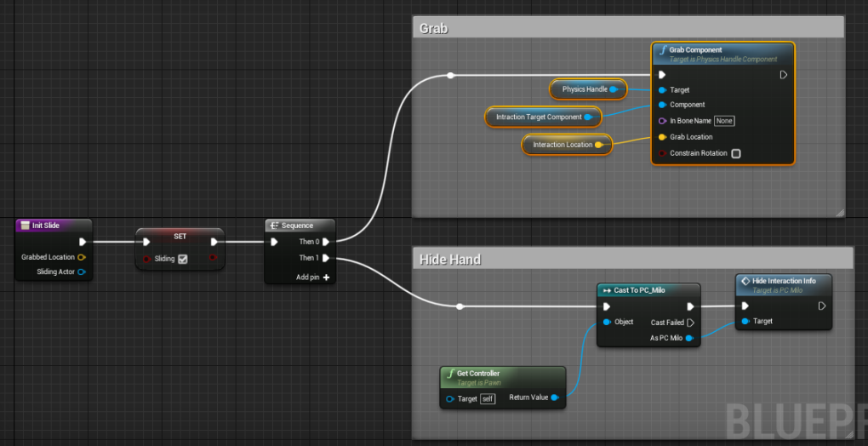
Task: Select the Sequence node title
Action: point(297,226)
